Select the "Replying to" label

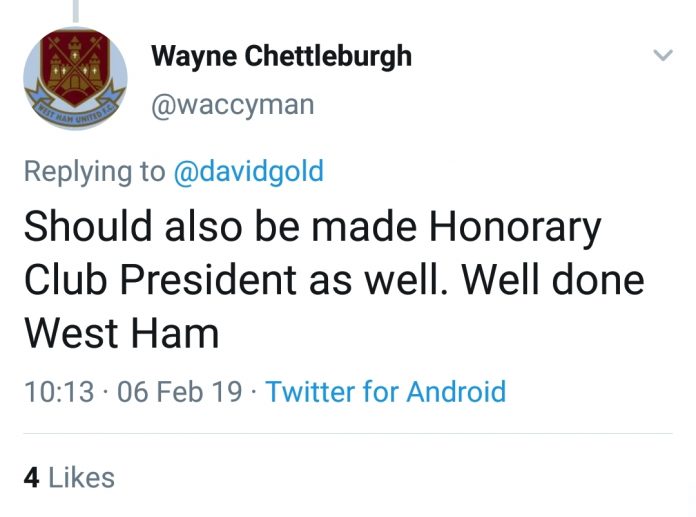pos(95,172)
